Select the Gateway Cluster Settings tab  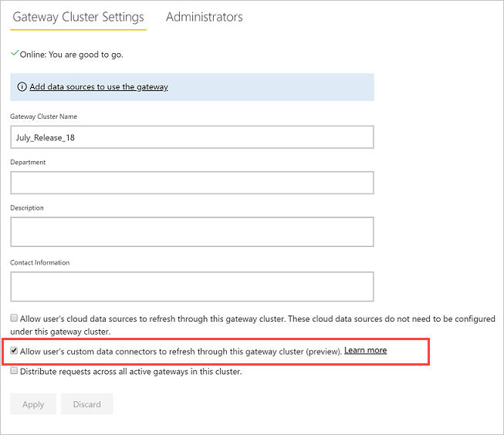[78, 17]
